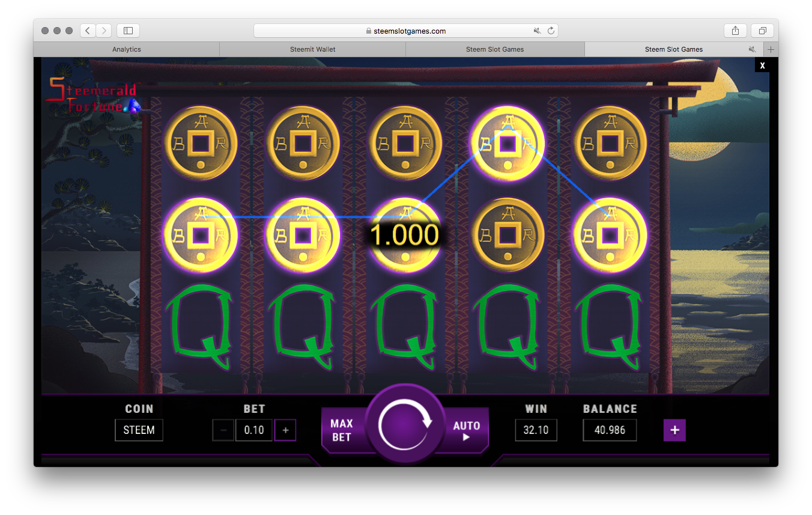The width and height of the screenshot is (812, 515).
Task: Spin the reels with the round purple button
Action: pos(405,425)
